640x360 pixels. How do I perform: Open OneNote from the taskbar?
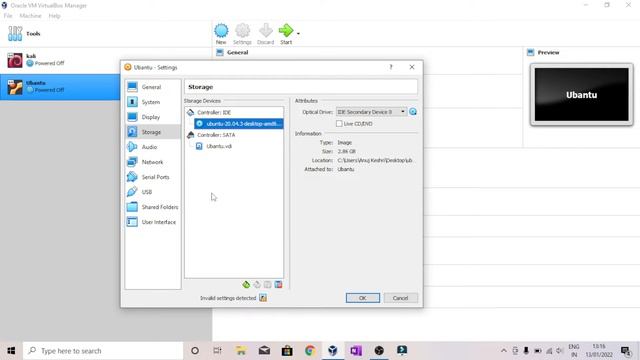point(356,351)
